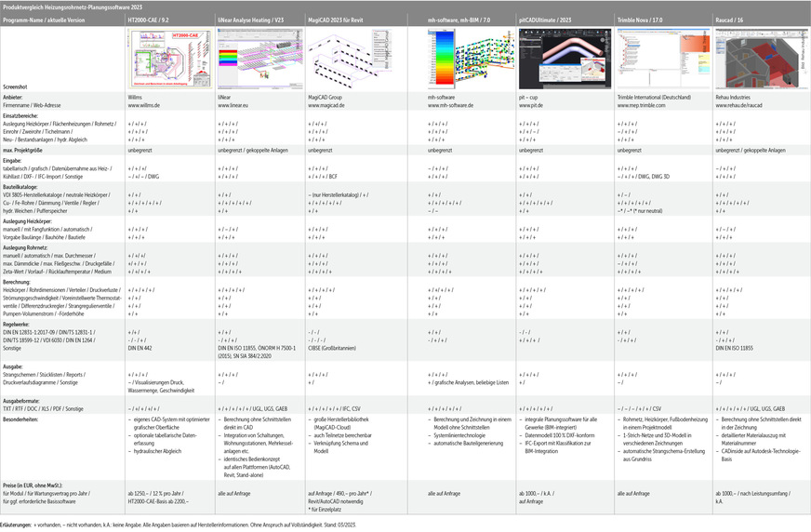Viewport: 811px width, 532px height.
Task: Go to www.rehau.de/raucad link
Action: tap(740, 106)
